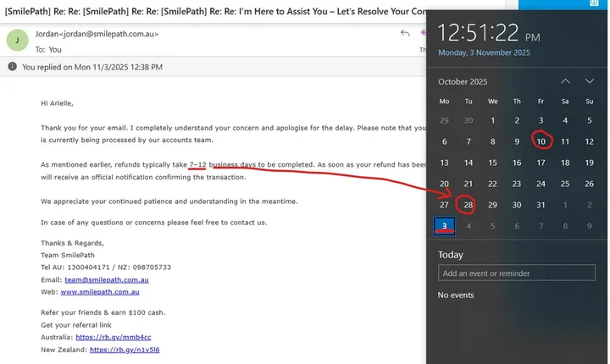Select October 24 in the calendar
The height and width of the screenshot is (364, 610).
[x=541, y=184]
